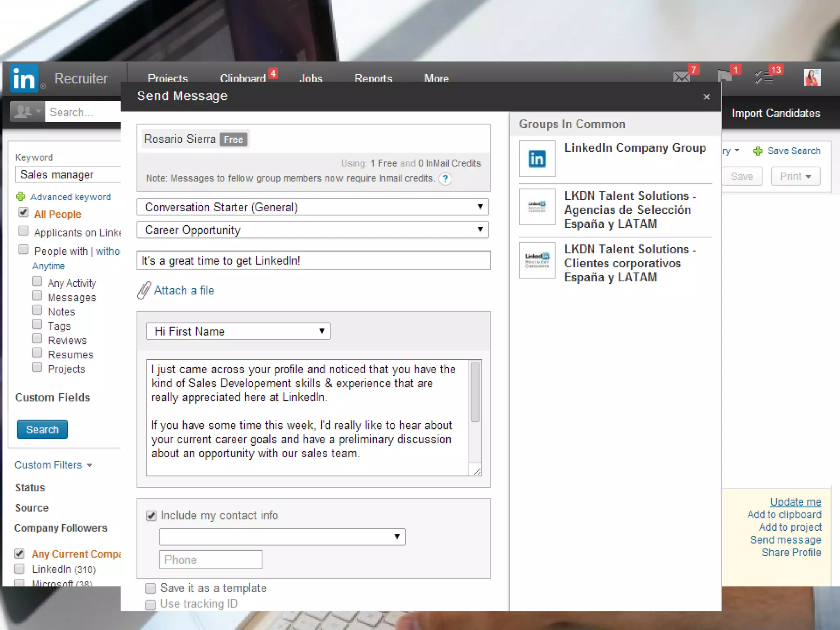This screenshot has height=630, width=840.
Task: Open the Career Opportunity dropdown
Action: pos(313,230)
